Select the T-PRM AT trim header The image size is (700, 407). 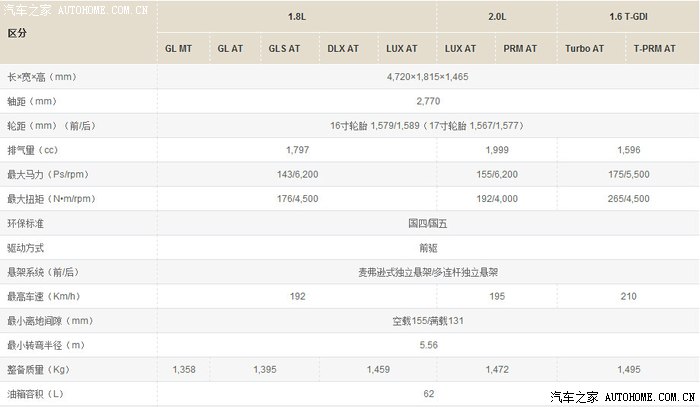[x=655, y=48]
